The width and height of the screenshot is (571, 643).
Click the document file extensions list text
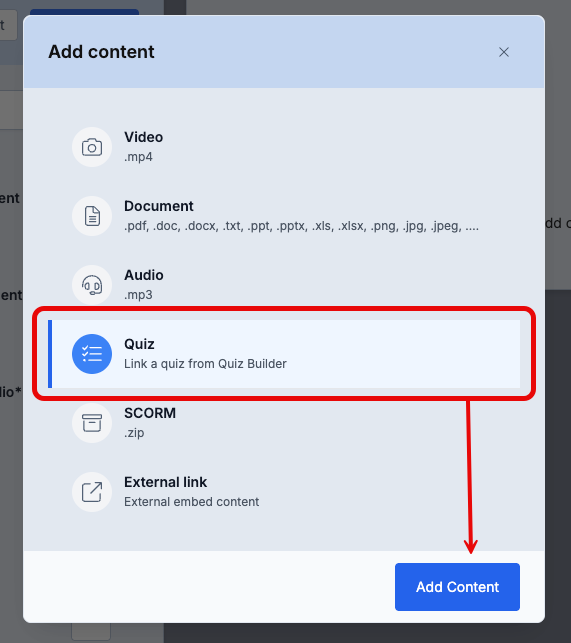(301, 226)
